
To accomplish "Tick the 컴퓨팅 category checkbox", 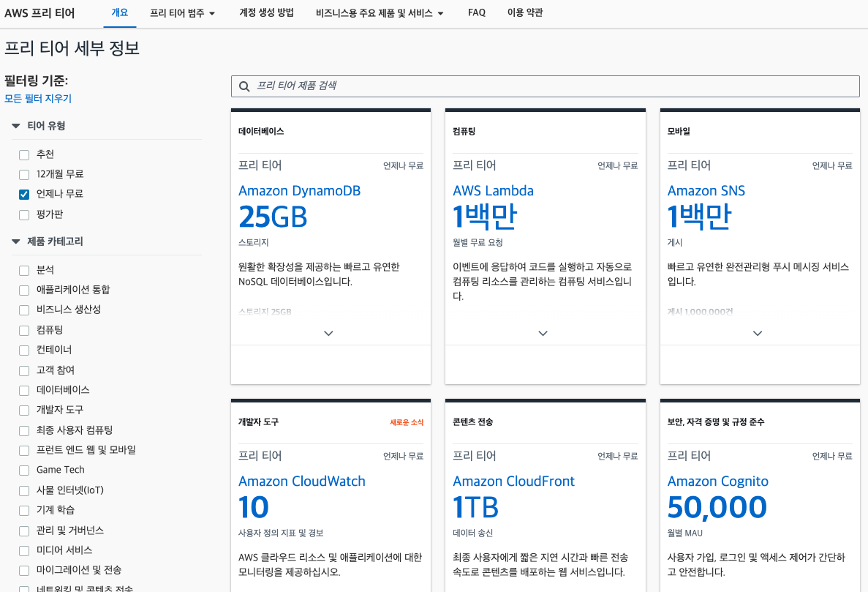I will click(24, 331).
